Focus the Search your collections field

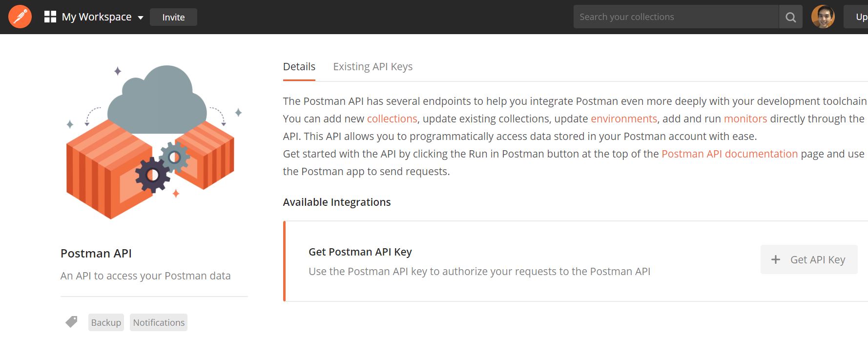point(676,17)
